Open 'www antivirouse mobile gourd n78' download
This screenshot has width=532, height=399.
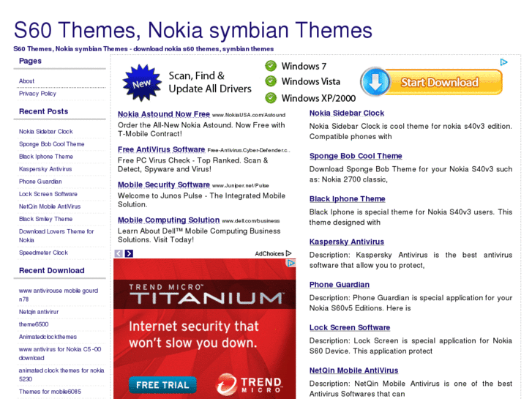[x=59, y=295]
